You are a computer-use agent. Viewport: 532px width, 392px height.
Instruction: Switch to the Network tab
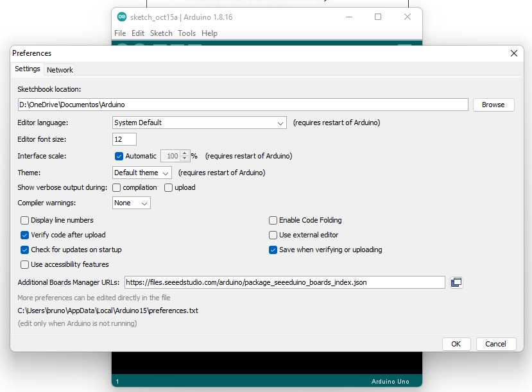click(x=60, y=70)
